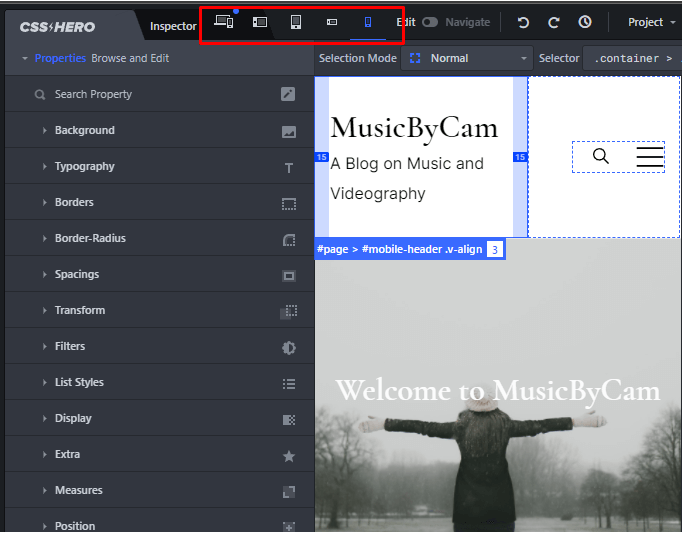
Task: Toggle the Edit/Navigate switch
Action: (430, 22)
